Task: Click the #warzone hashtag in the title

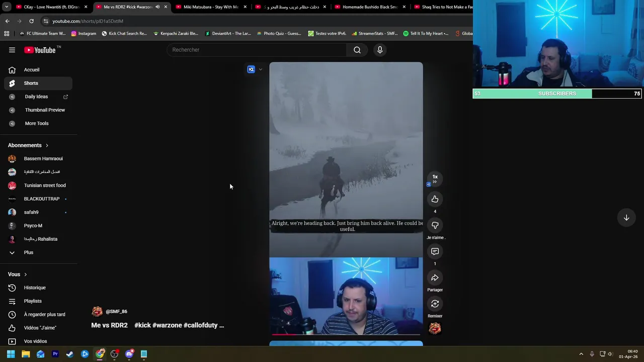Action: [167, 325]
